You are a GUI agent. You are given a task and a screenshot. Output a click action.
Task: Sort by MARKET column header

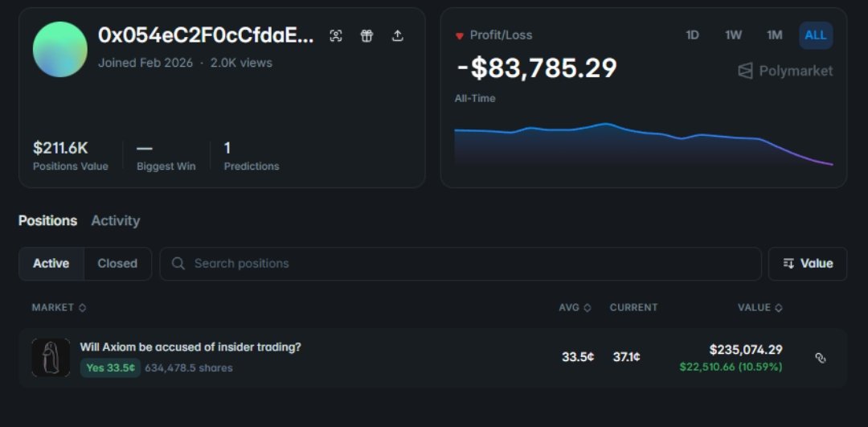[x=59, y=307]
